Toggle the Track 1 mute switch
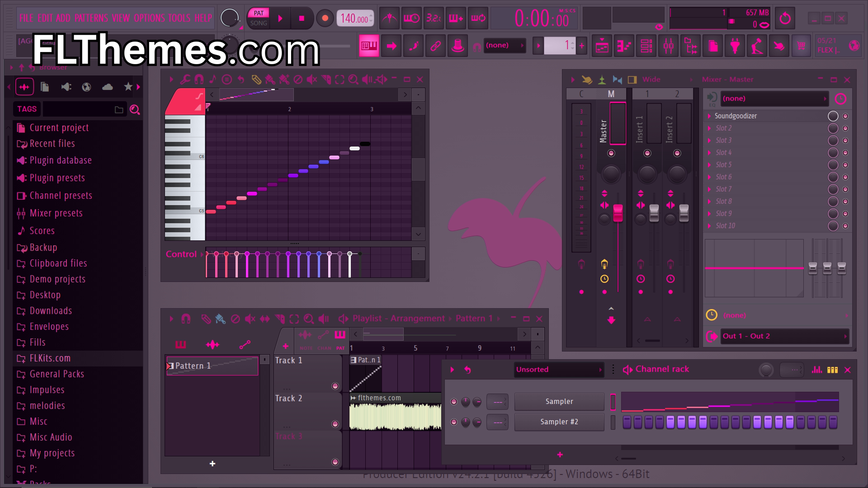The height and width of the screenshot is (488, 868). coord(335,386)
